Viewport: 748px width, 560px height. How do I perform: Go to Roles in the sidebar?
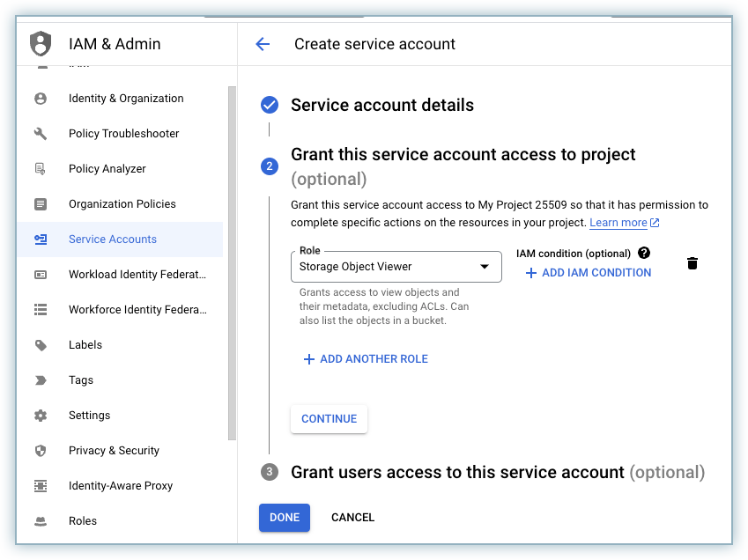(x=83, y=521)
